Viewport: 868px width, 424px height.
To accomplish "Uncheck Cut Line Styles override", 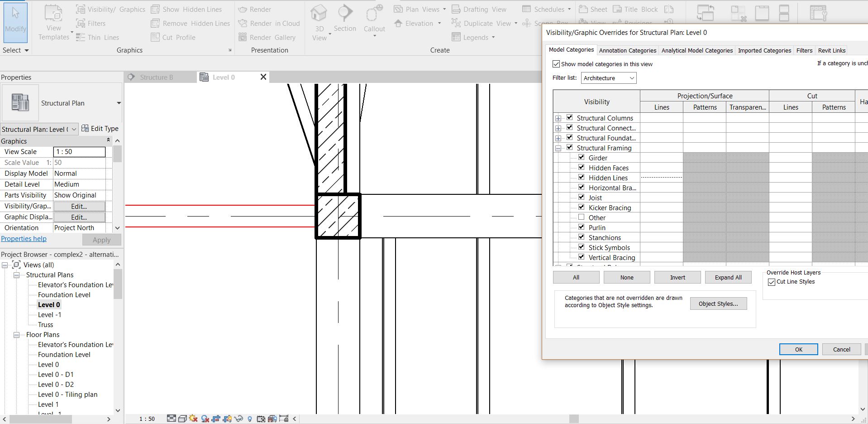I will pos(772,282).
